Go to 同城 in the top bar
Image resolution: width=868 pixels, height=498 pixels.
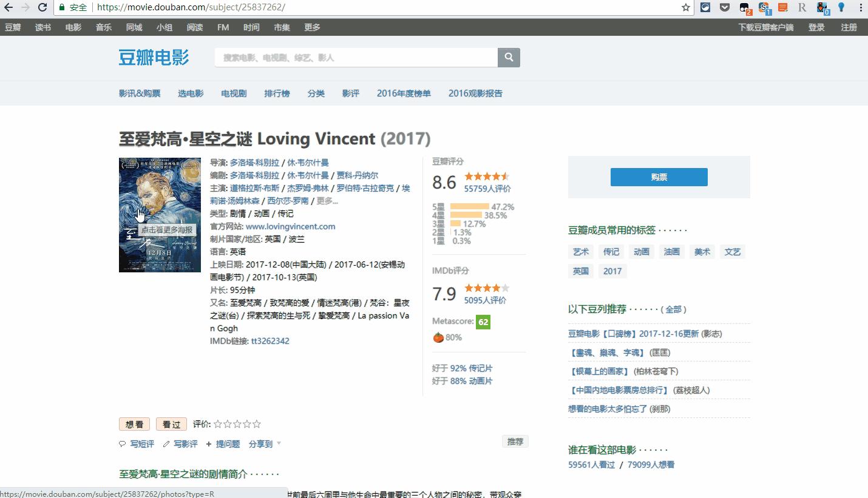pyautogui.click(x=134, y=27)
